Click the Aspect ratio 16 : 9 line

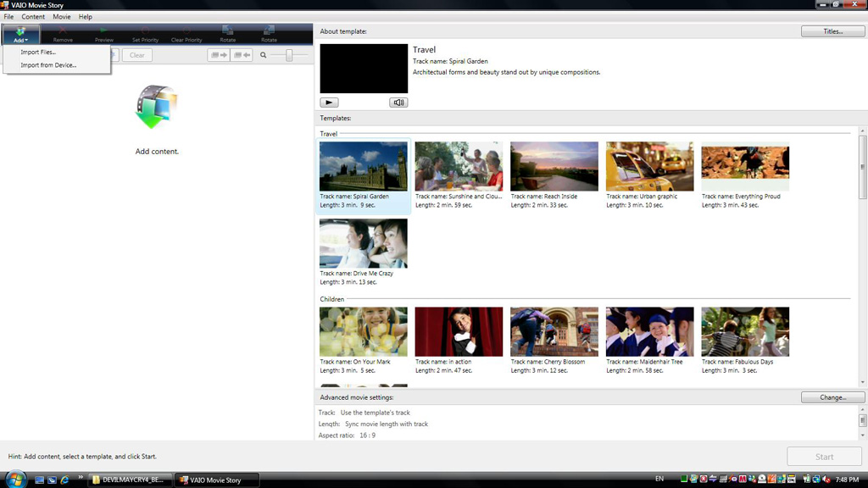pyautogui.click(x=347, y=435)
